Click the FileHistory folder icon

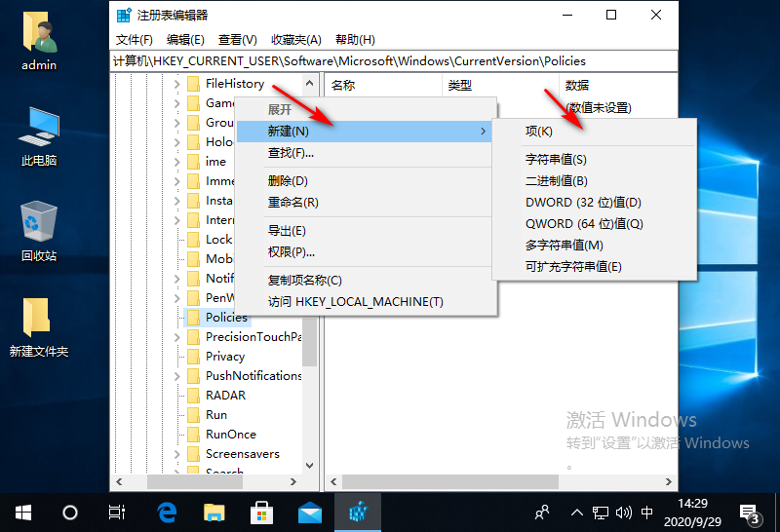point(193,84)
